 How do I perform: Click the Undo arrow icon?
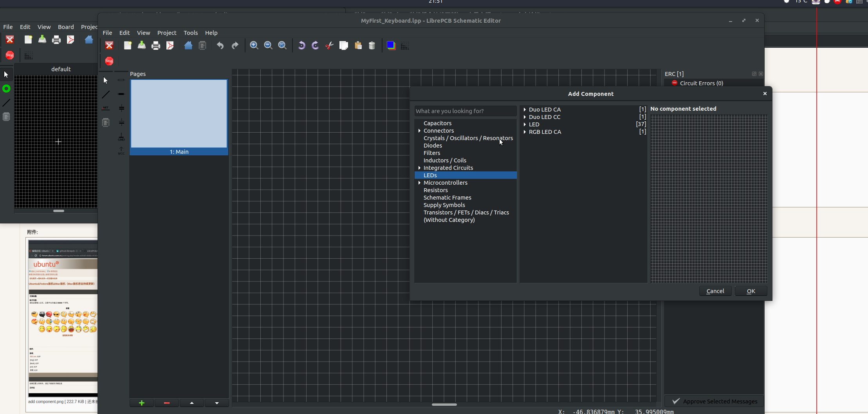pos(220,46)
